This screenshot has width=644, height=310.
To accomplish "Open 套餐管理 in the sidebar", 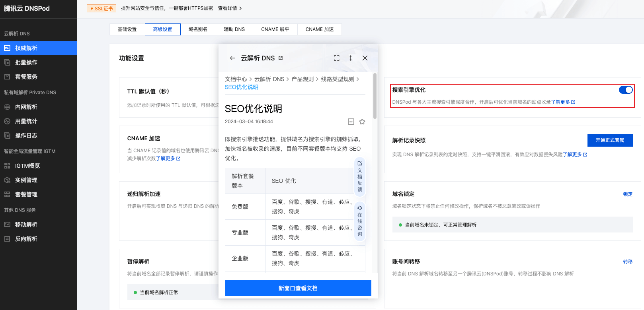I will [x=38, y=194].
